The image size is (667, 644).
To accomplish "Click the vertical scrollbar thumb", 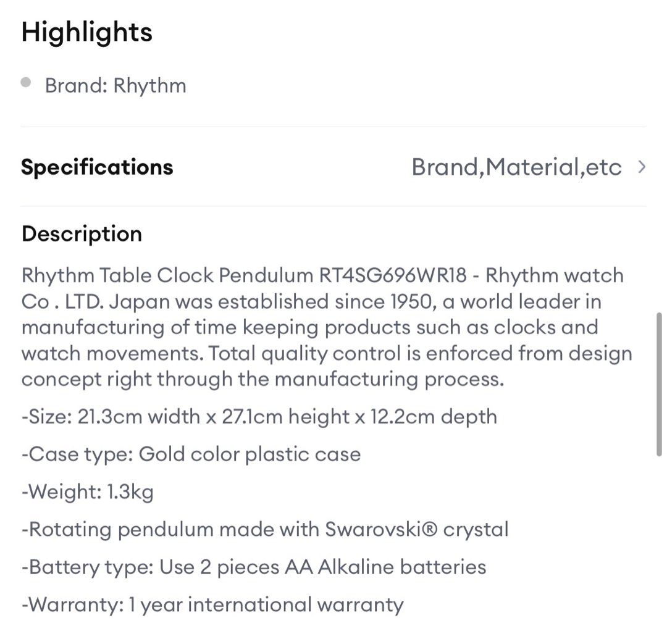I will [658, 384].
